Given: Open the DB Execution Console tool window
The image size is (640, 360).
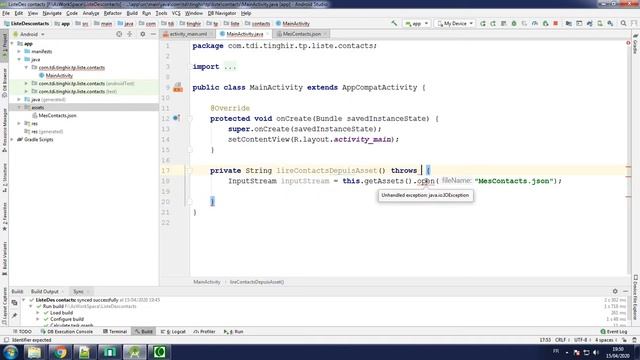Looking at the screenshot, I should pos(67,331).
